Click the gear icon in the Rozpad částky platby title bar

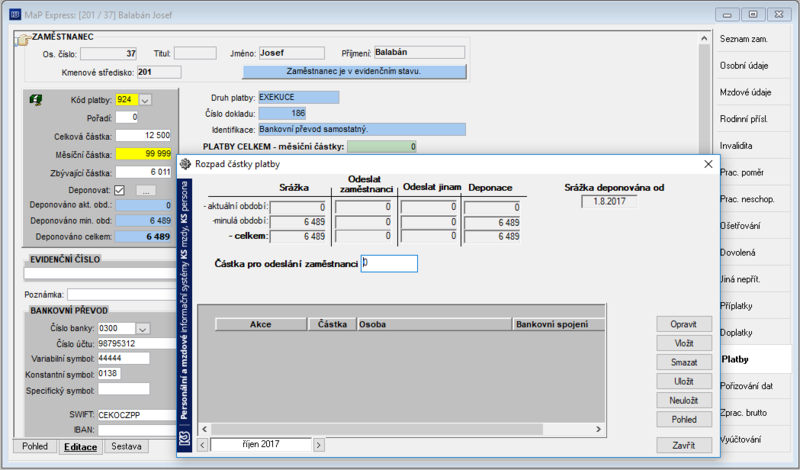tap(185, 164)
